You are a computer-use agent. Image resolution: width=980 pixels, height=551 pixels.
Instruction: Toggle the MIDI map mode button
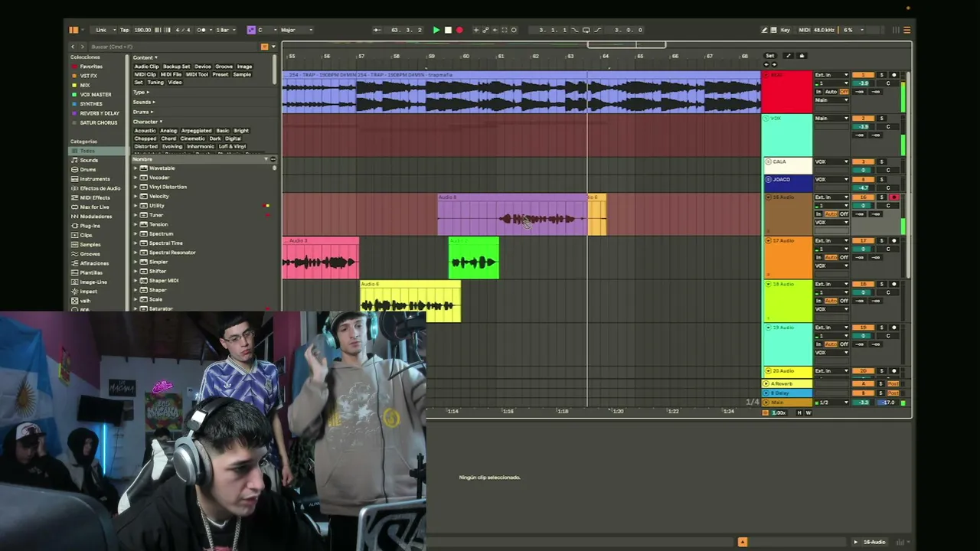[x=804, y=30]
